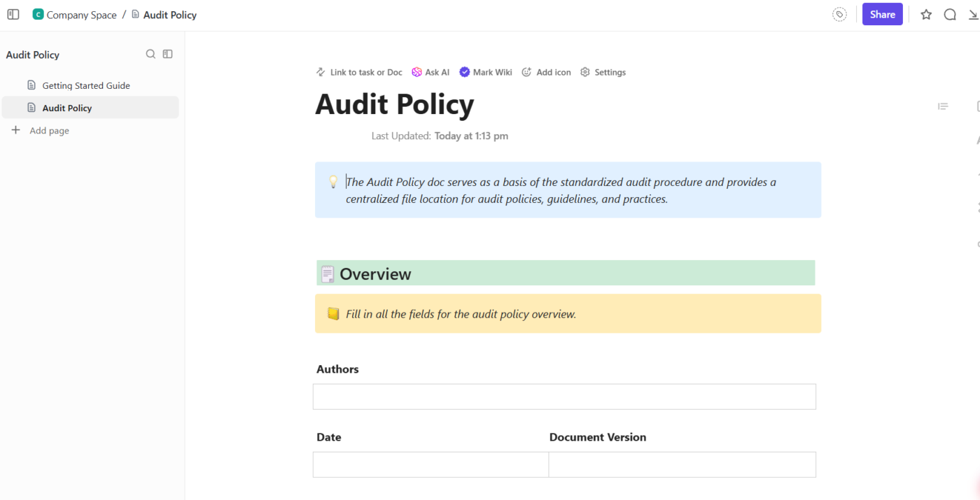Open the tags icon beside Share

[839, 14]
